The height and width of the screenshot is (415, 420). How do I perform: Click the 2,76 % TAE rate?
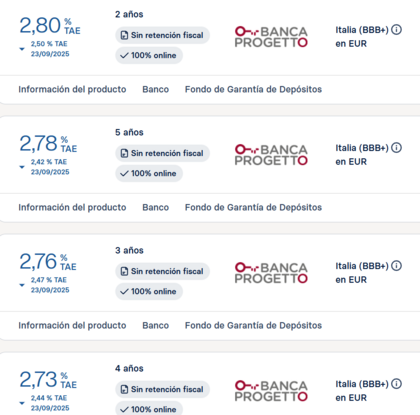click(48, 262)
